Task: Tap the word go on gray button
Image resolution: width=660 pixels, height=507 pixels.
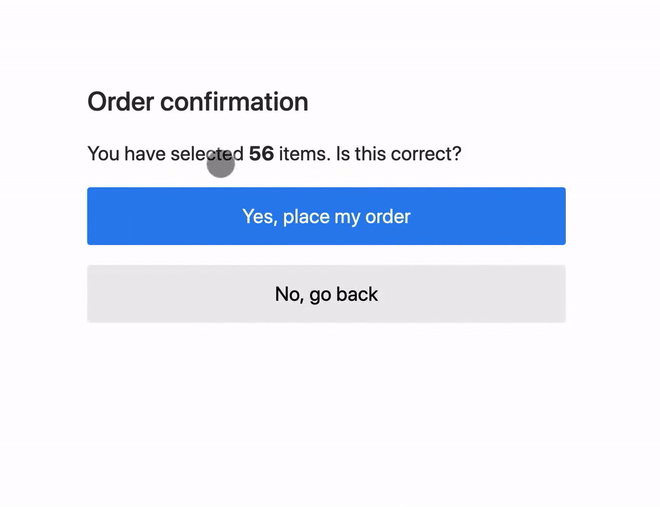Action: click(320, 295)
